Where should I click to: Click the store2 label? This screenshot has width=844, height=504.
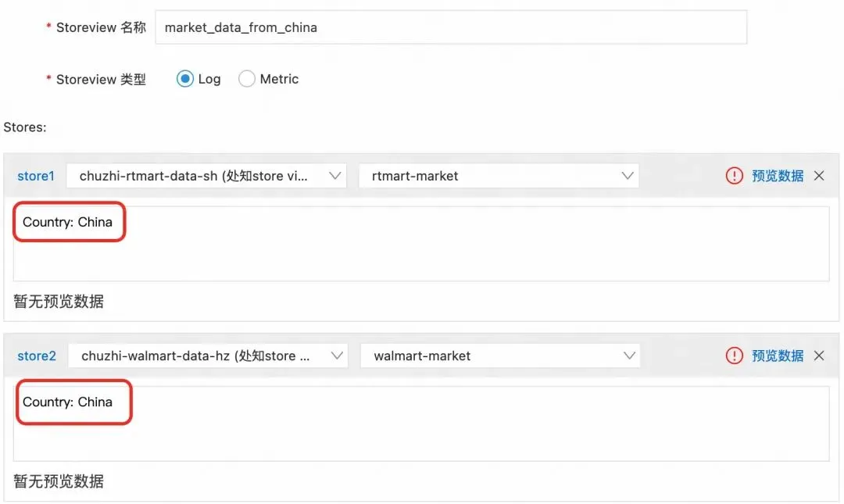coord(37,356)
